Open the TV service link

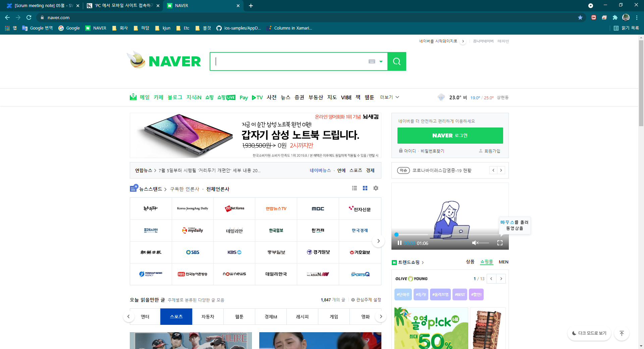click(257, 98)
